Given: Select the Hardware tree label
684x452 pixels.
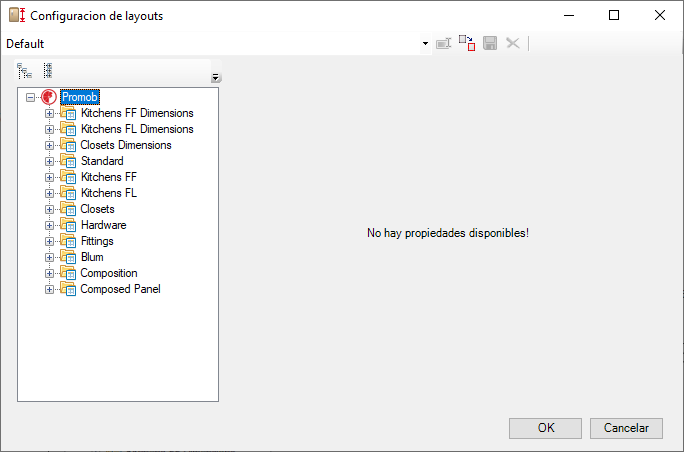Looking at the screenshot, I should click(103, 225).
